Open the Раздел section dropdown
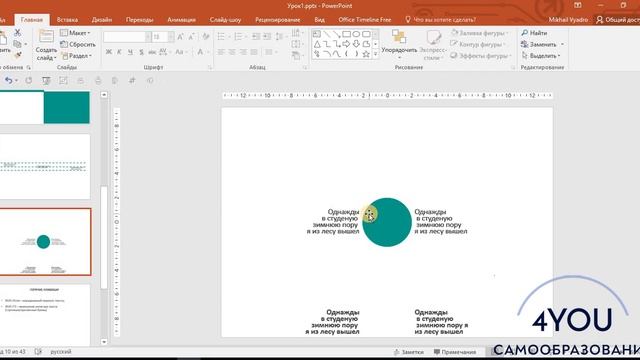Screen dimensions: 640x360 (76, 56)
